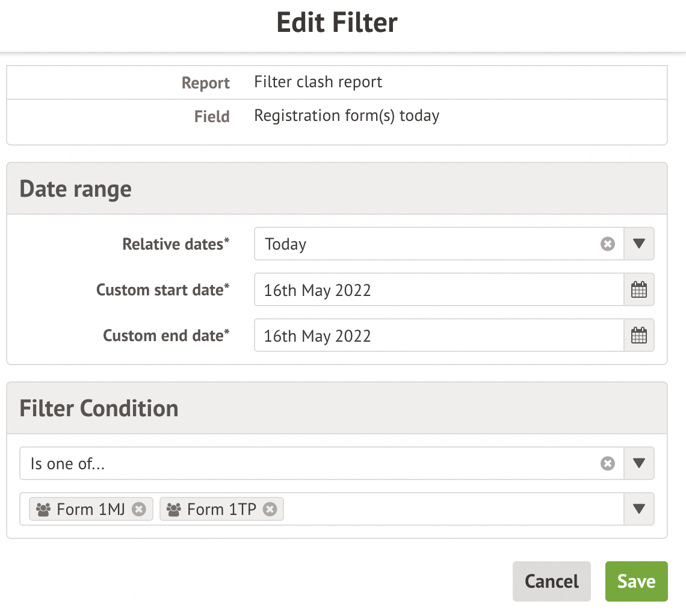The width and height of the screenshot is (686, 616).
Task: Remove the Form 1MJ tag
Action: [x=139, y=510]
